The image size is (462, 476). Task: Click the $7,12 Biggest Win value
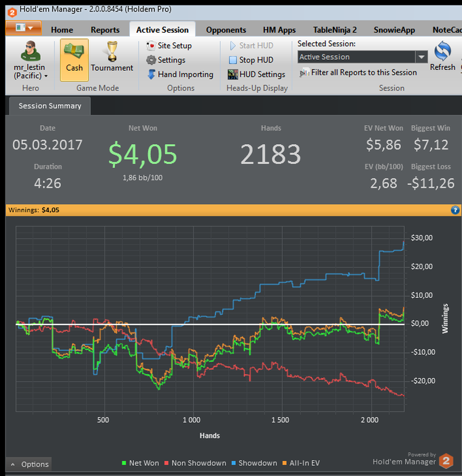click(431, 145)
